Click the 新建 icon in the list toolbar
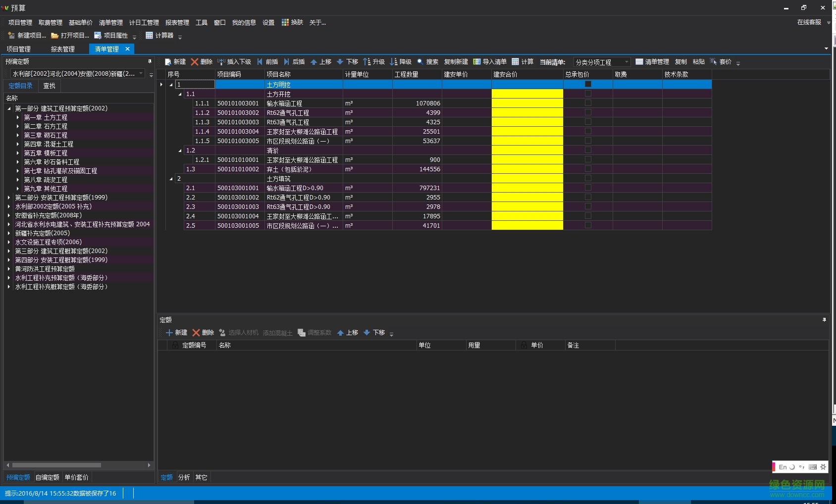The height and width of the screenshot is (504, 836). [x=168, y=62]
